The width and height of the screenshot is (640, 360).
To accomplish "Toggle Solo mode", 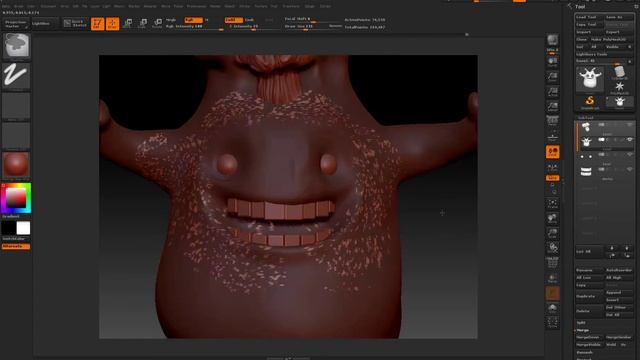I will (x=552, y=307).
